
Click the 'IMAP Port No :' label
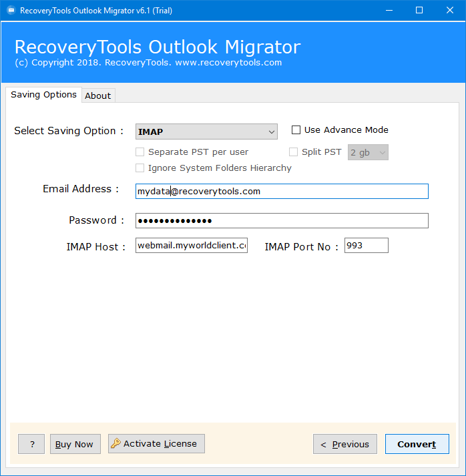pos(302,247)
